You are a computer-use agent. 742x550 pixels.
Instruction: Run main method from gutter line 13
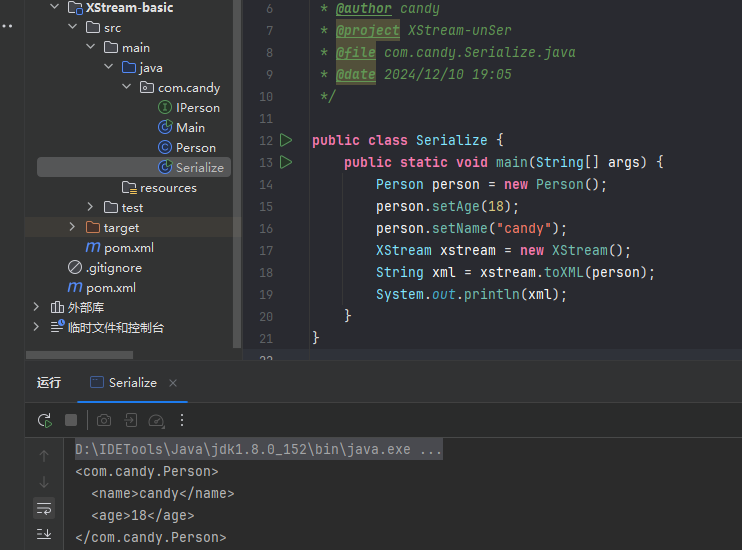pos(286,162)
